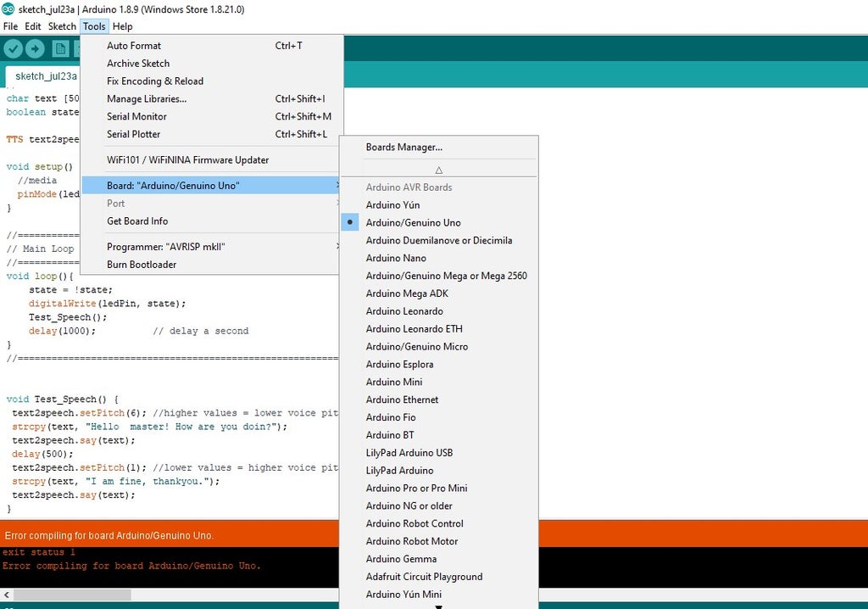Screen dimensions: 868x609
Task: Select Adafruit Circuit Playground
Action: tap(439, 577)
